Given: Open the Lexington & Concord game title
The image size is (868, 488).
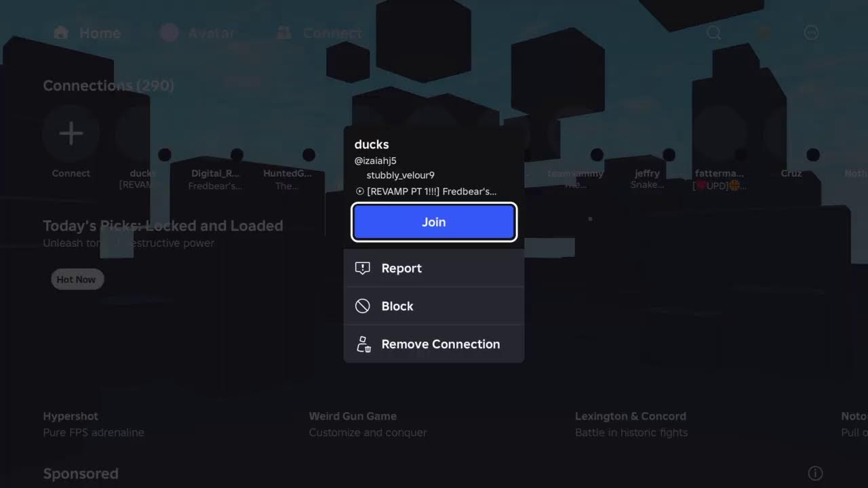Looking at the screenshot, I should click(x=631, y=416).
